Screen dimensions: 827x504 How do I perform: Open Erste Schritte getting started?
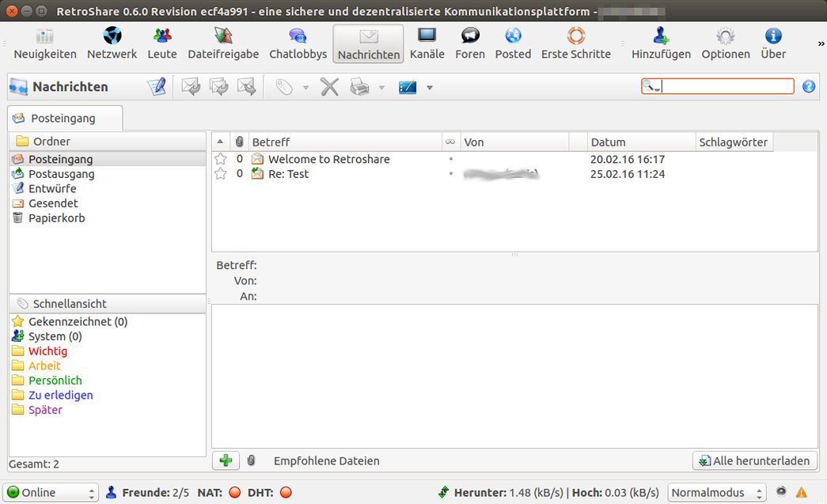click(x=576, y=44)
